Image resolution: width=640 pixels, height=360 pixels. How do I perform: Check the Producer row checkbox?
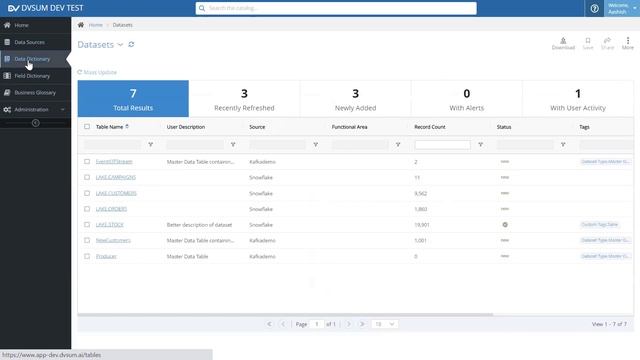[87, 256]
